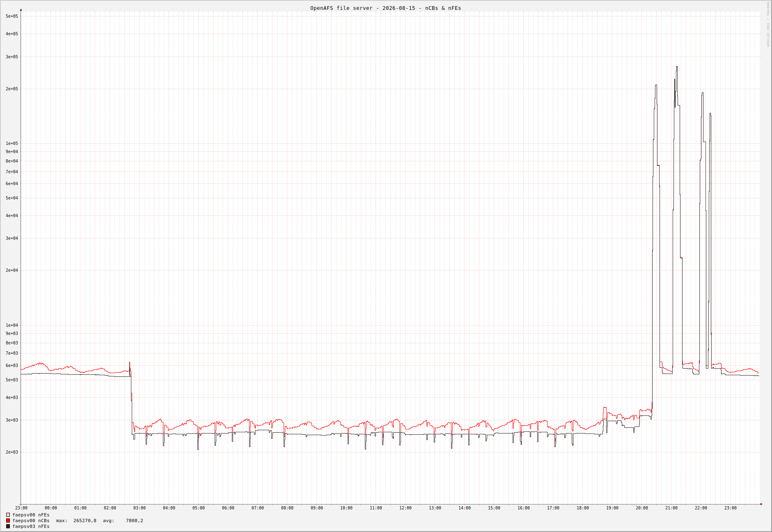772x532 pixels.
Task: Click the y-axis label "5e+05"
Action: pyautogui.click(x=12, y=16)
